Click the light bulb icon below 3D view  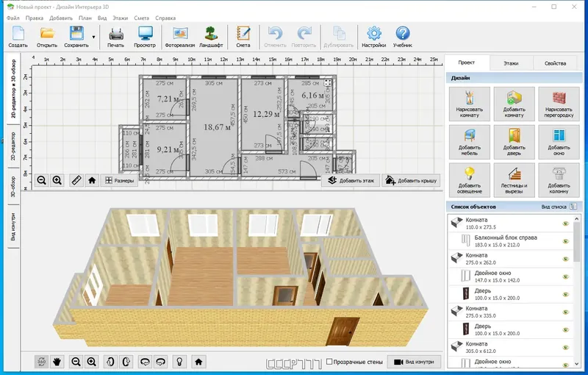coord(178,362)
